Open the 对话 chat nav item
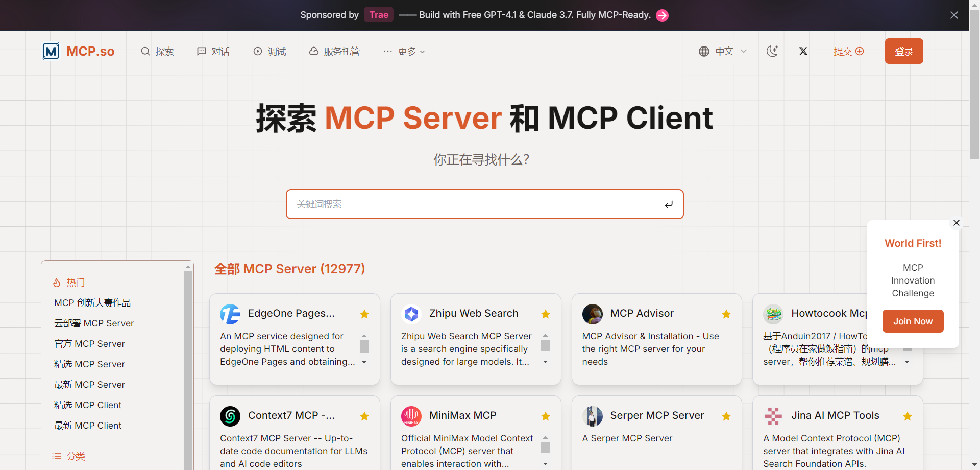Screen dimensions: 980x470 point(213,51)
